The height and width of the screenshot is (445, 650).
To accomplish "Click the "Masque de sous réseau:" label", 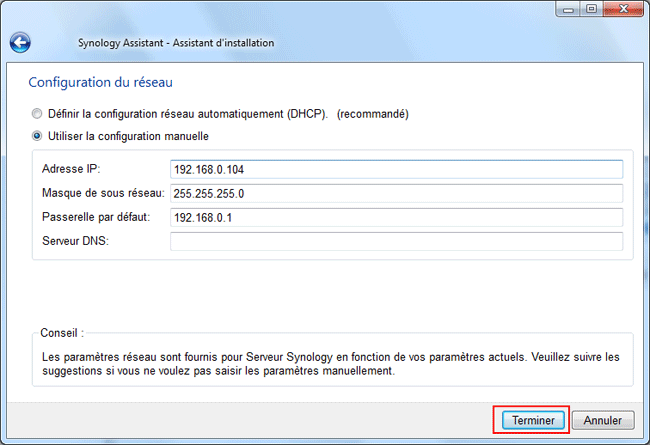I will click(x=103, y=193).
